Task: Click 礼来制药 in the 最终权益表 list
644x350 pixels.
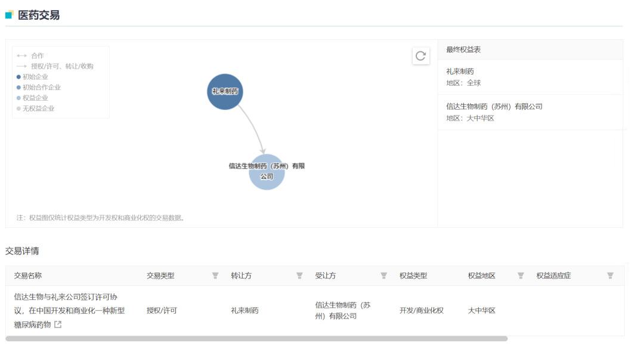Action: (460, 72)
